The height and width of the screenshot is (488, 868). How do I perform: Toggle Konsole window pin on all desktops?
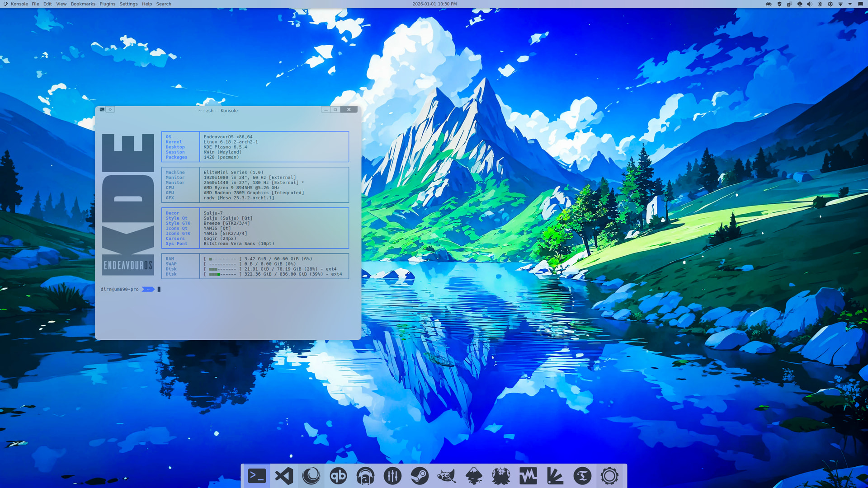point(110,110)
